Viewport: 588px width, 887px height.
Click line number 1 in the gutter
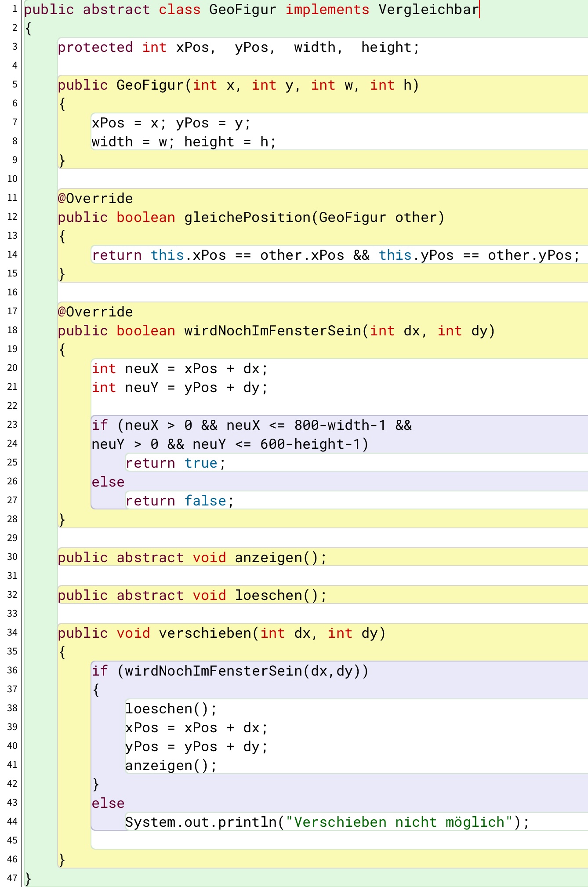[x=15, y=9]
